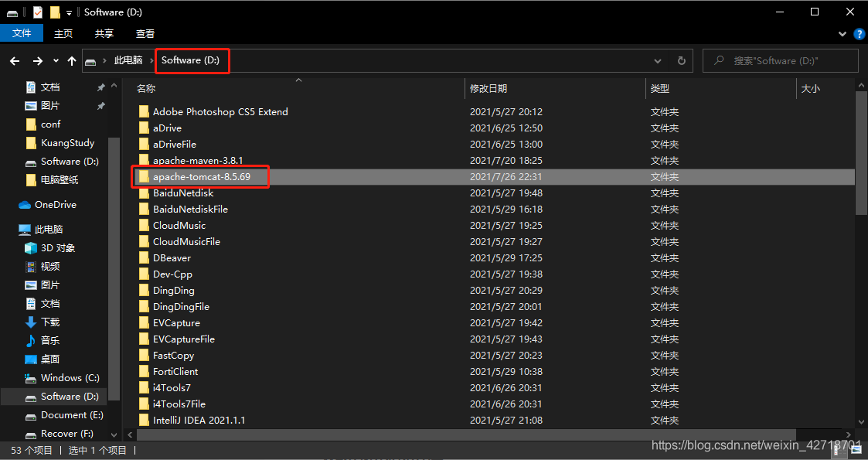Select the apache-tomcat-8.5.69 folder
This screenshot has height=460, width=868.
(202, 176)
